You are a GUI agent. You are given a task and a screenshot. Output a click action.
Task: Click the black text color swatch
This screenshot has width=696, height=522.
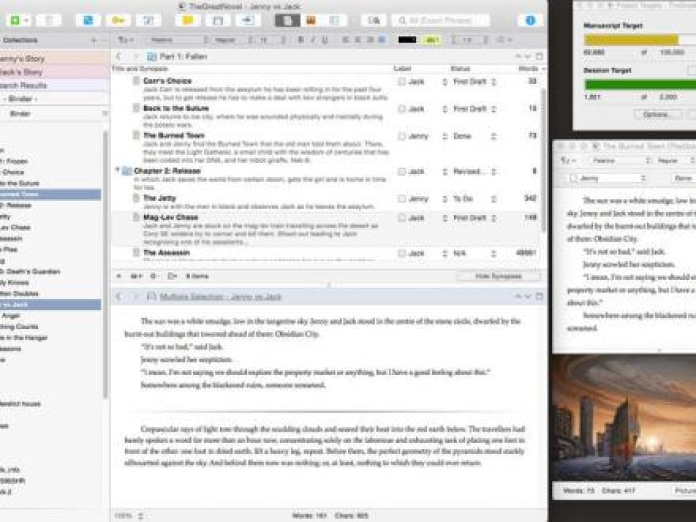point(406,40)
